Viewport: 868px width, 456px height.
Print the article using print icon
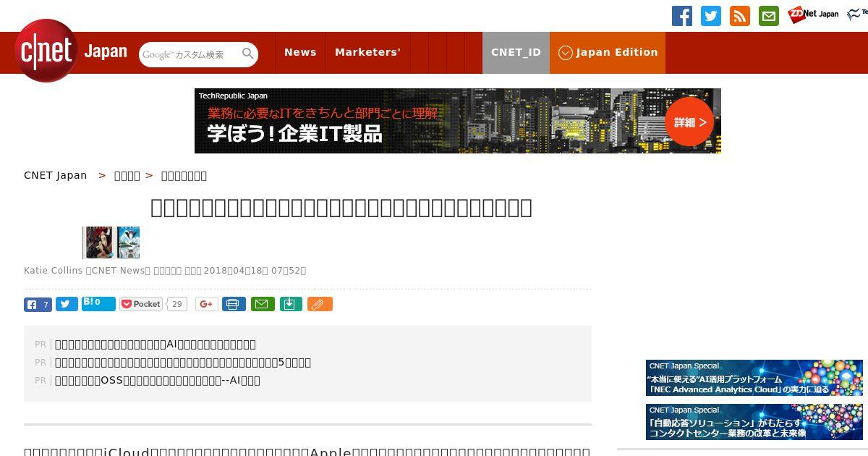tap(234, 304)
